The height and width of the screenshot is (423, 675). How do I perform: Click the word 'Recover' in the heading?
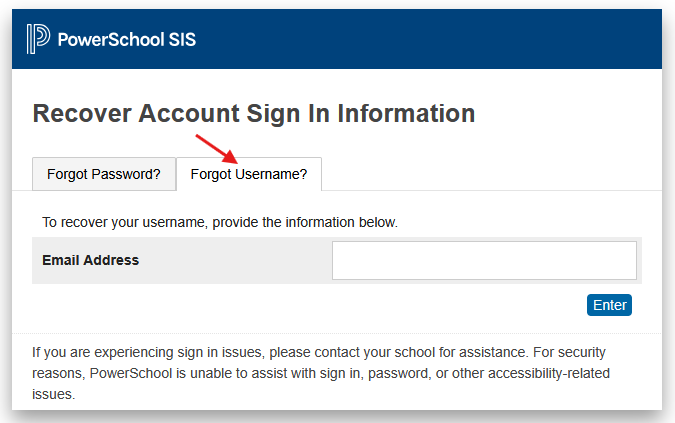82,114
